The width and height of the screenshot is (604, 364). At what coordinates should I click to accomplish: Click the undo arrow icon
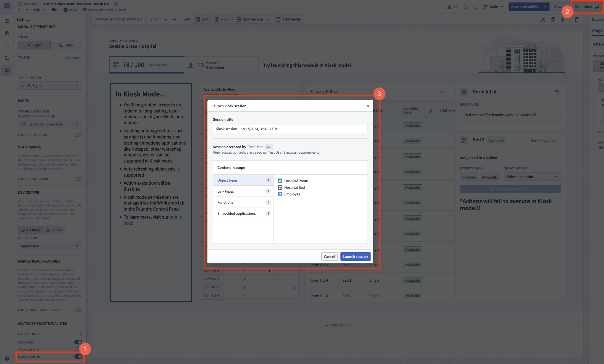click(x=466, y=7)
